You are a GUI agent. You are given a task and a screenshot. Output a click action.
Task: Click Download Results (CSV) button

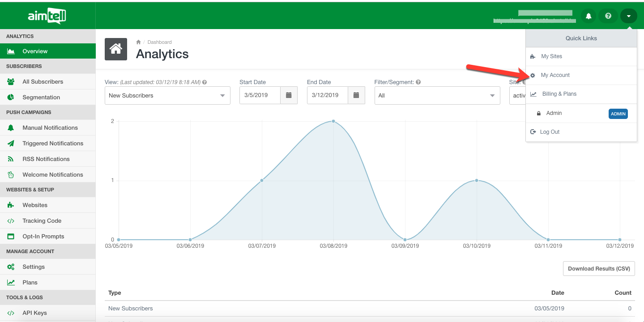tap(599, 269)
